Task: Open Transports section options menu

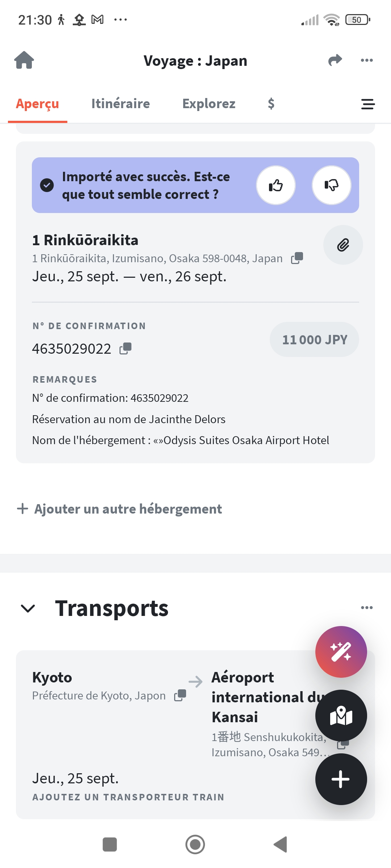Action: [x=367, y=608]
